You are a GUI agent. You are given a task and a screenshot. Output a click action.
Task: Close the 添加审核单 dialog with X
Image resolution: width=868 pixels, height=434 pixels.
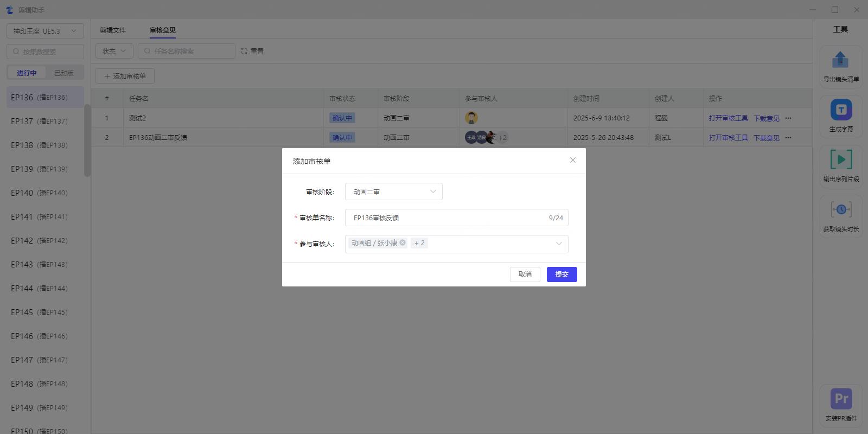(x=572, y=160)
